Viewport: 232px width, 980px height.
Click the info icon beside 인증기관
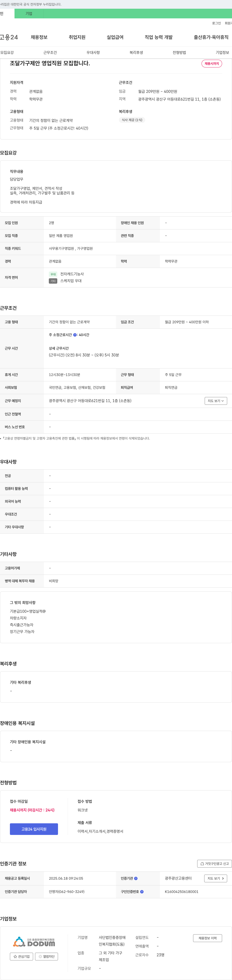[x=136, y=878]
